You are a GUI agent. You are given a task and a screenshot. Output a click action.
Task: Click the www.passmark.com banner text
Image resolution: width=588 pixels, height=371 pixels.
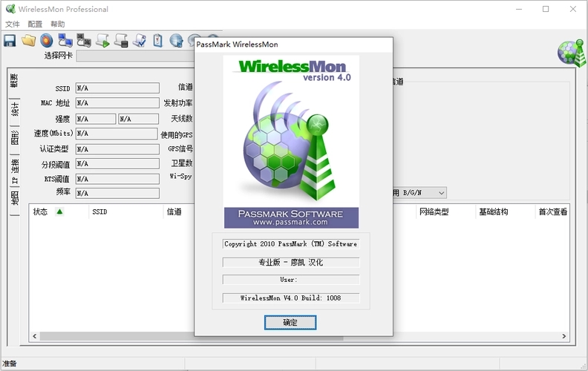[290, 222]
